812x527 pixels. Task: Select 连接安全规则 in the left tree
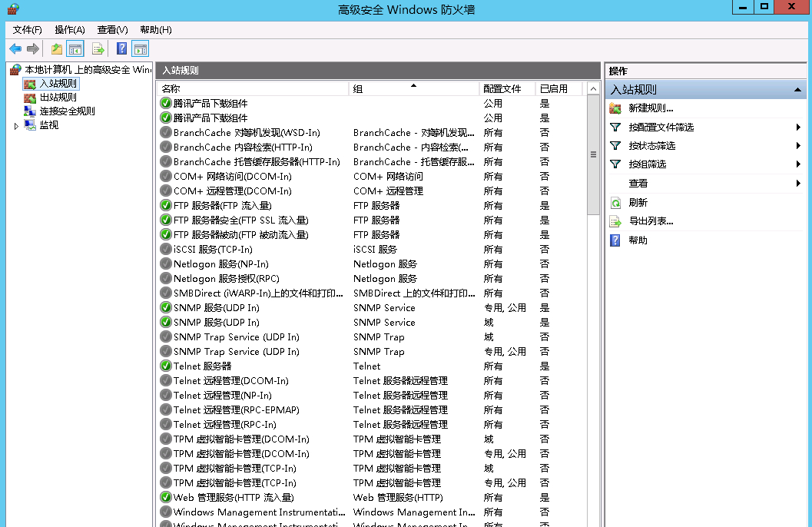68,111
